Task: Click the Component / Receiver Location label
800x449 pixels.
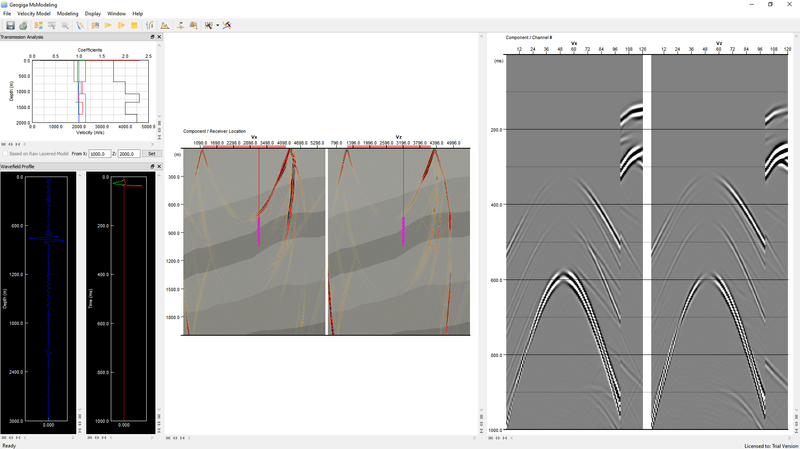Action: pos(214,131)
